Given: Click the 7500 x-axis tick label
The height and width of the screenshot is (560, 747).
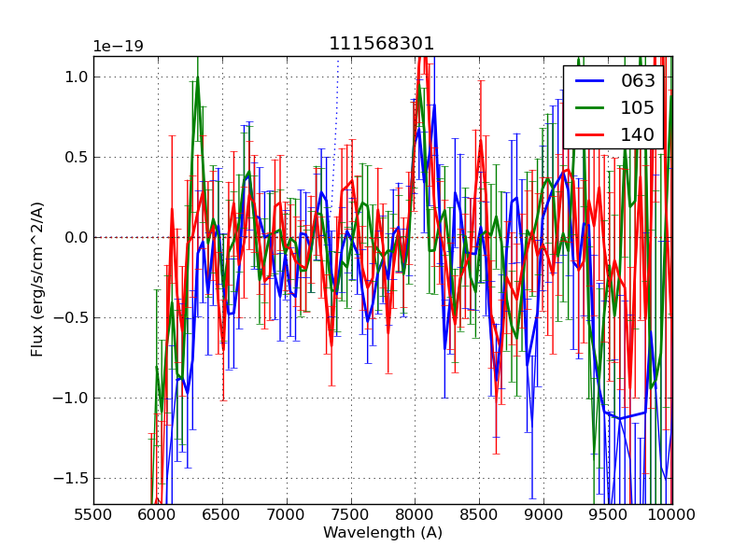Looking at the screenshot, I should (x=351, y=515).
